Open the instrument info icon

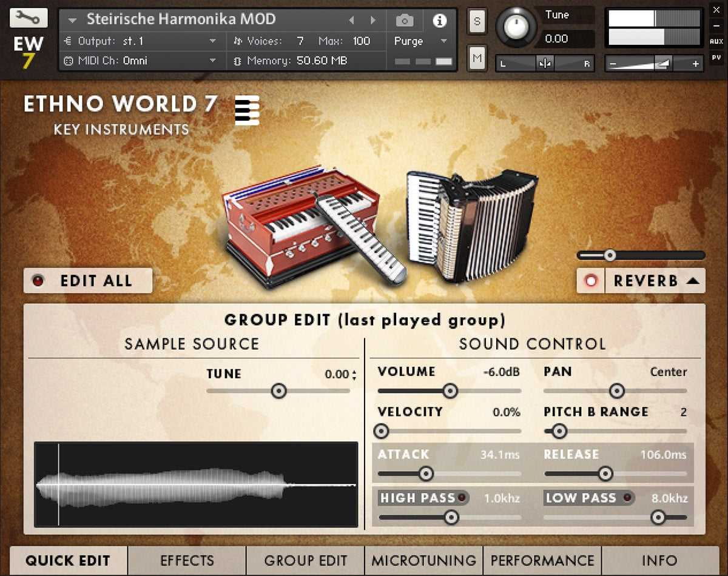point(439,21)
